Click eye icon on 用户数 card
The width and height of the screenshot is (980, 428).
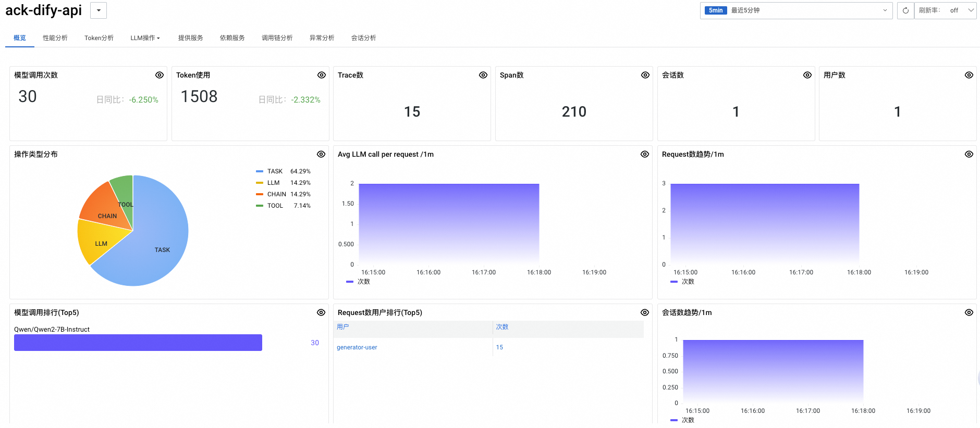969,75
